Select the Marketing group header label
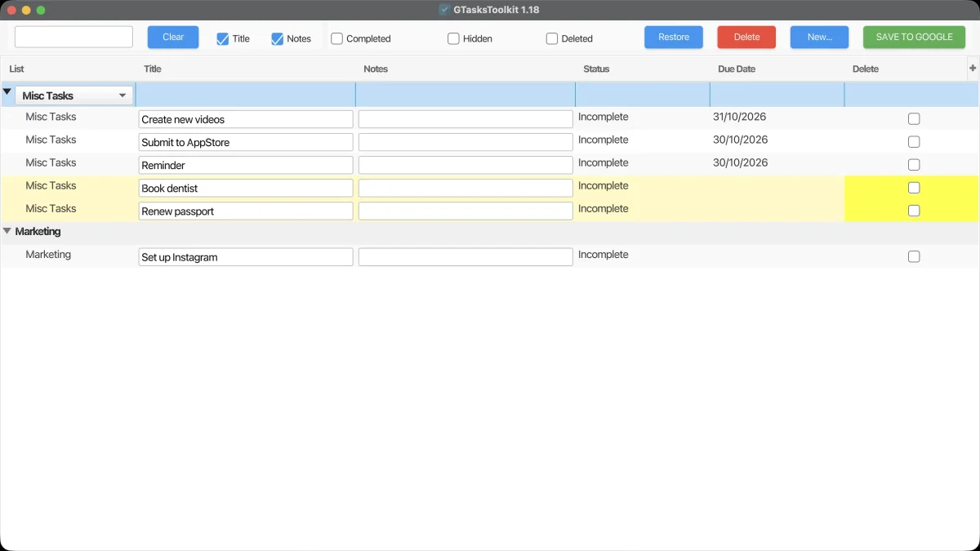The height and width of the screenshot is (551, 980). (x=38, y=231)
